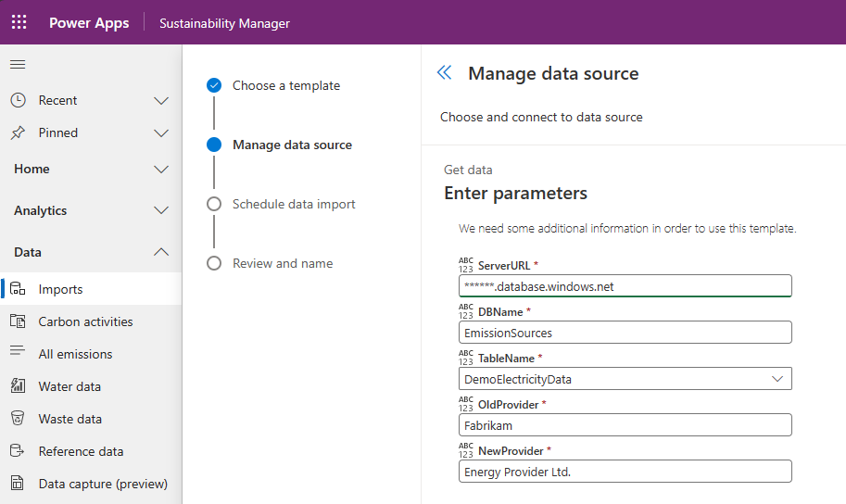Select the Choose a template step label

pyautogui.click(x=286, y=85)
